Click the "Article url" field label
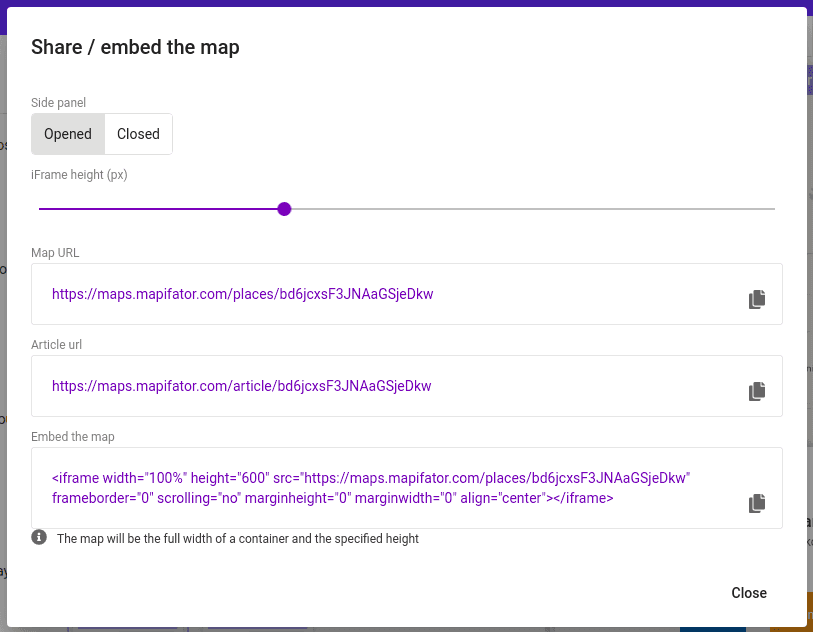Viewport: 813px width, 632px height. point(57,345)
